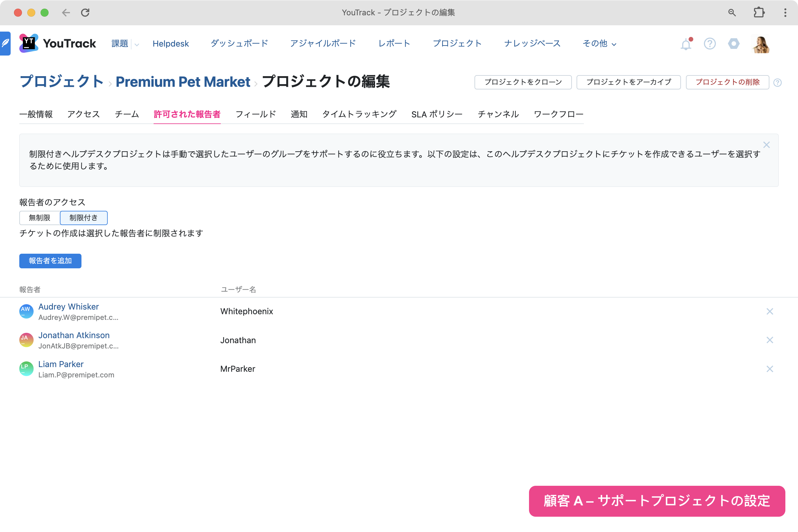Click the browser extensions puzzle icon
Image resolution: width=798 pixels, height=532 pixels.
click(x=759, y=13)
